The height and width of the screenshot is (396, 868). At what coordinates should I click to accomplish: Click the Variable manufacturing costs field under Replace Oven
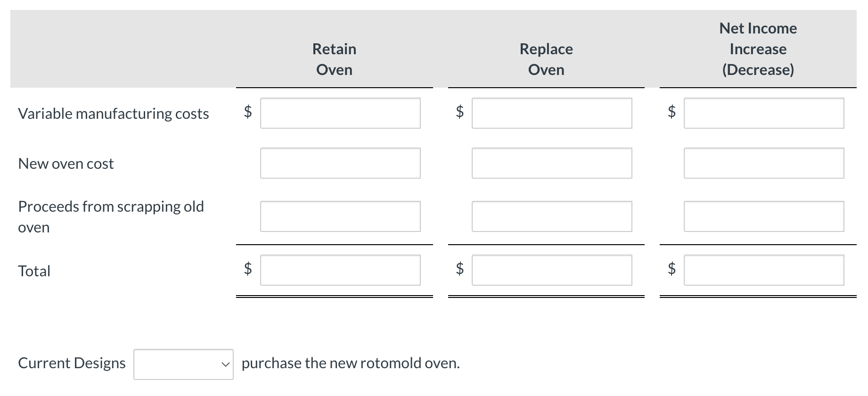pos(552,113)
